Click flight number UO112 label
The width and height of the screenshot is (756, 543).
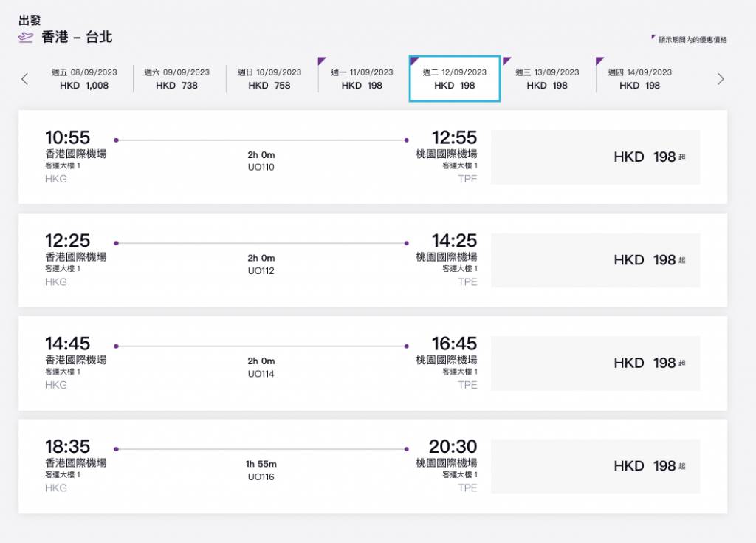point(261,270)
